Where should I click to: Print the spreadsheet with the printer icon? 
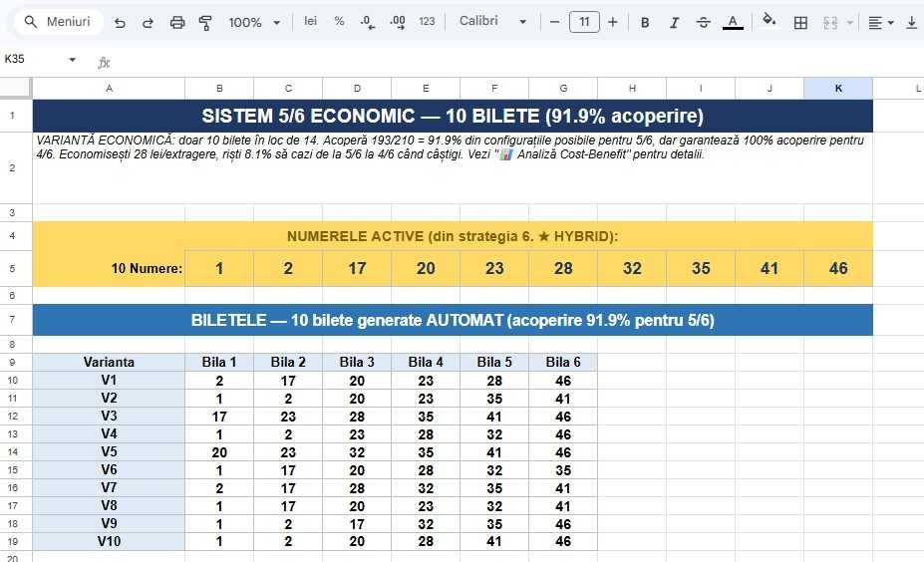176,22
